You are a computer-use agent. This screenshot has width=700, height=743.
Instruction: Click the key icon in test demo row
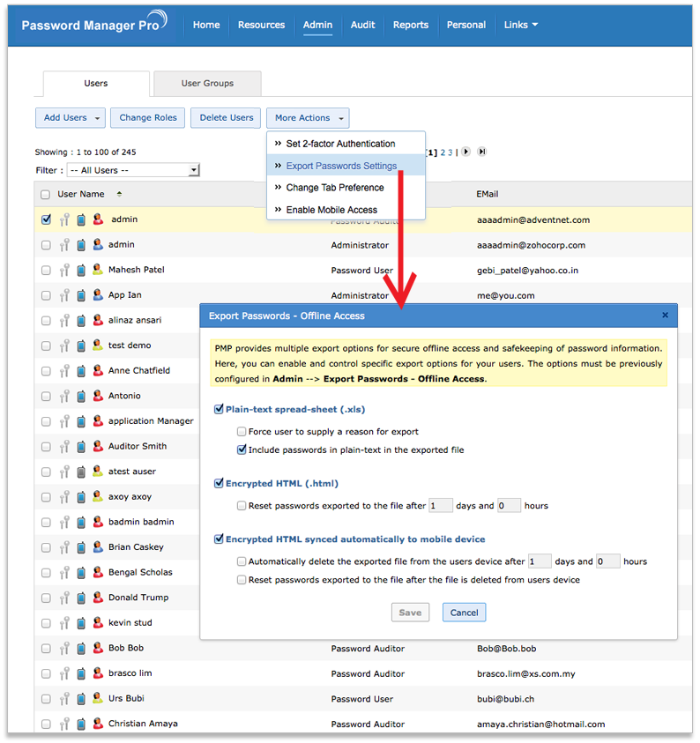64,345
